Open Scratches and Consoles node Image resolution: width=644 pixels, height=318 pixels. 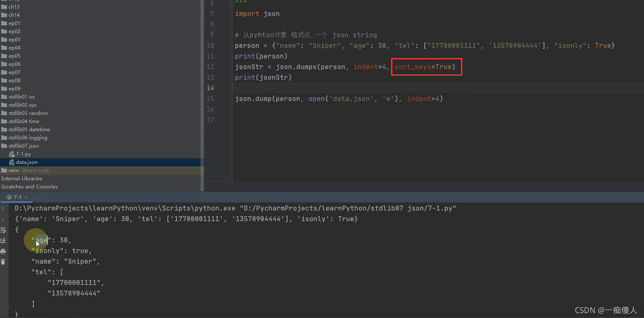29,187
